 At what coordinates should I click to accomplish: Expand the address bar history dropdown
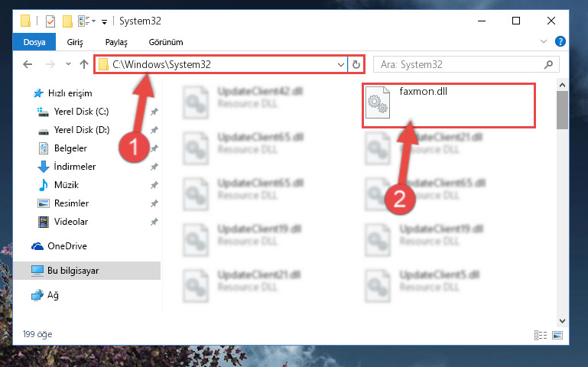[x=340, y=64]
